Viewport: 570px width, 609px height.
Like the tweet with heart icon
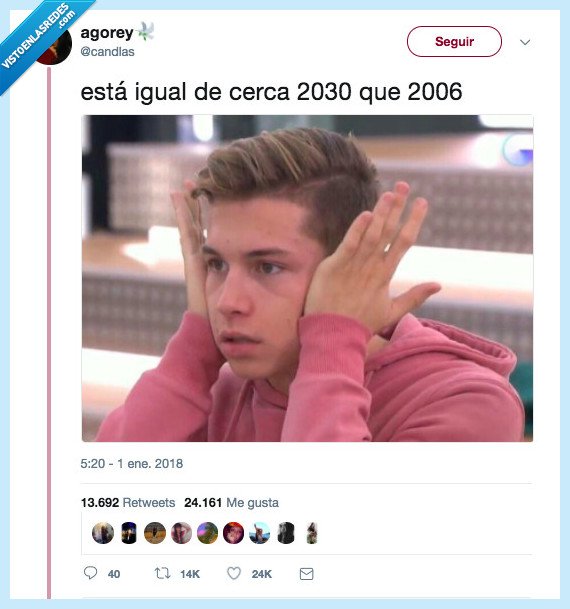234,573
